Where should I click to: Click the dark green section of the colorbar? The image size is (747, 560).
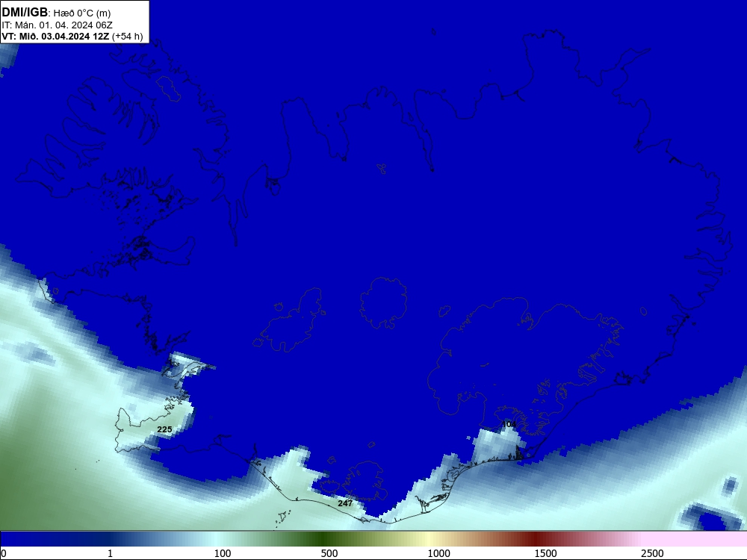324,539
